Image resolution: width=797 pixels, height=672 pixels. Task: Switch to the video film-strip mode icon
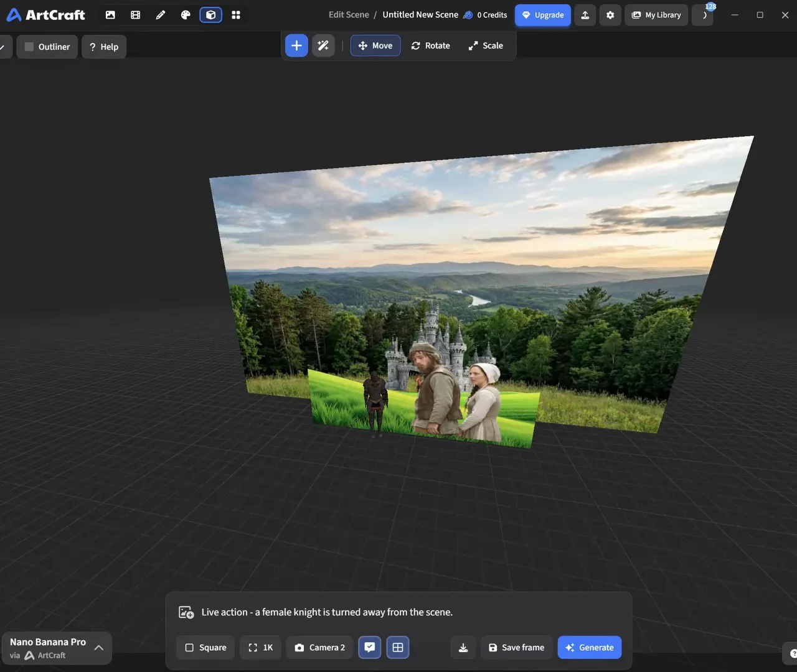pyautogui.click(x=135, y=15)
